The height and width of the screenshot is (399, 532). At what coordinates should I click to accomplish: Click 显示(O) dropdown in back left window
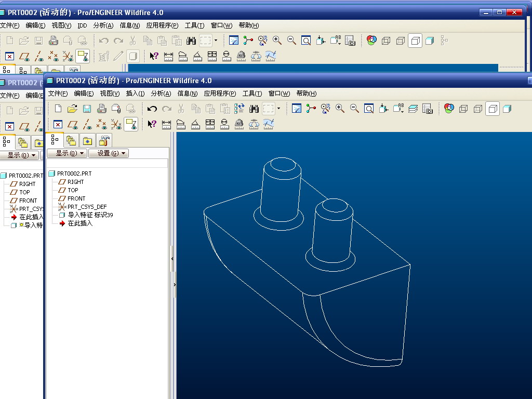coord(18,155)
